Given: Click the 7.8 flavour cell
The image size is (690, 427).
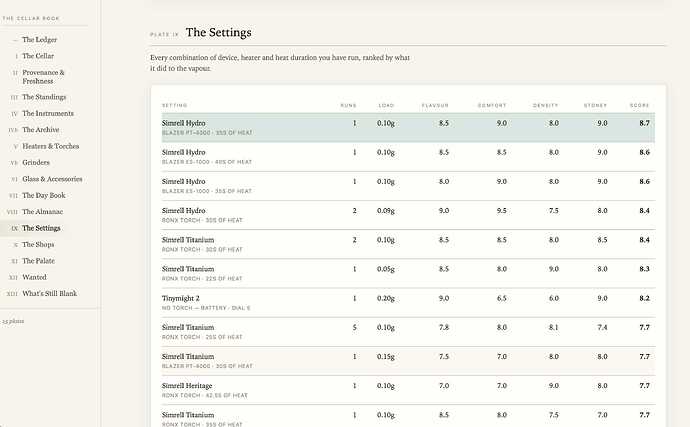Looking at the screenshot, I should click(x=444, y=327).
